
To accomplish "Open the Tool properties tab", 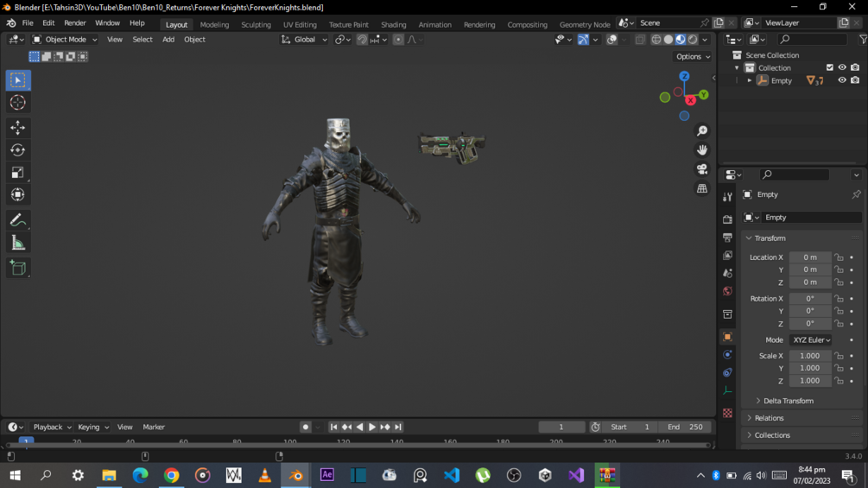I will 727,197.
